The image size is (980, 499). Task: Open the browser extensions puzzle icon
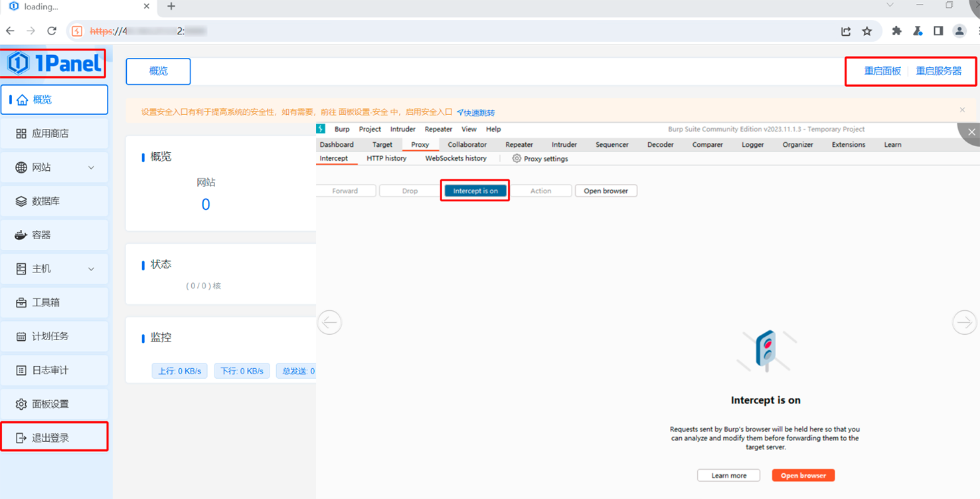coord(897,31)
